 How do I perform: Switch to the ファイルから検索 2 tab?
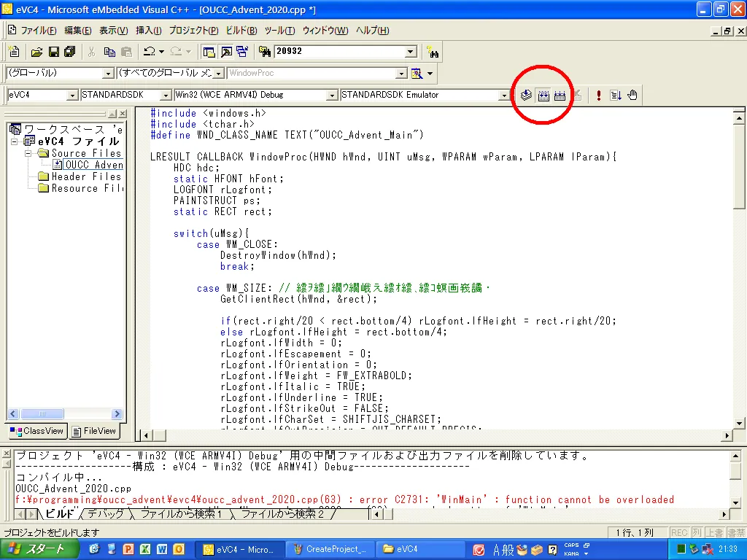pos(283,514)
